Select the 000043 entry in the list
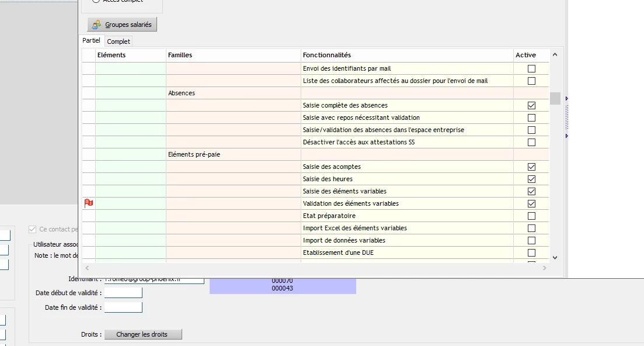 tap(282, 288)
